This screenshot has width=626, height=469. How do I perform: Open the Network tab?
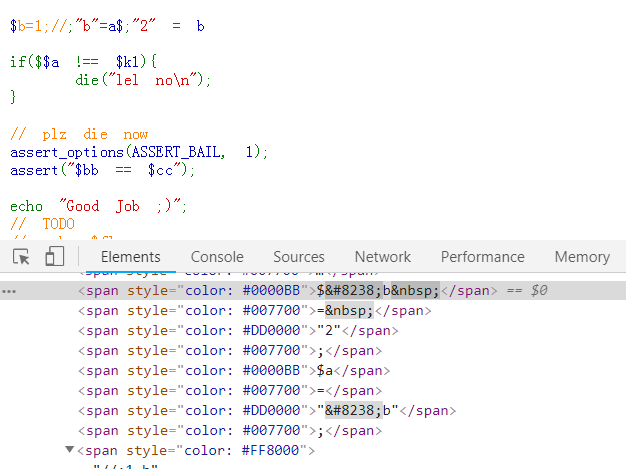pos(382,257)
